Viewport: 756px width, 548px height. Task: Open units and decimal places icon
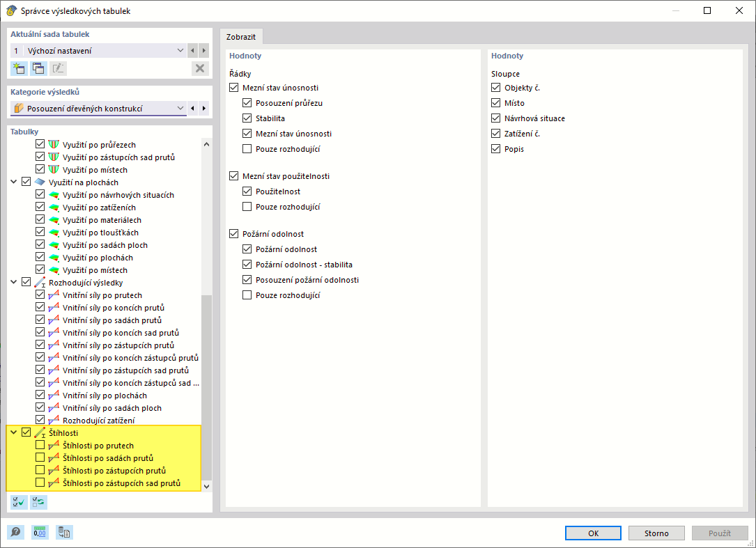(x=40, y=532)
